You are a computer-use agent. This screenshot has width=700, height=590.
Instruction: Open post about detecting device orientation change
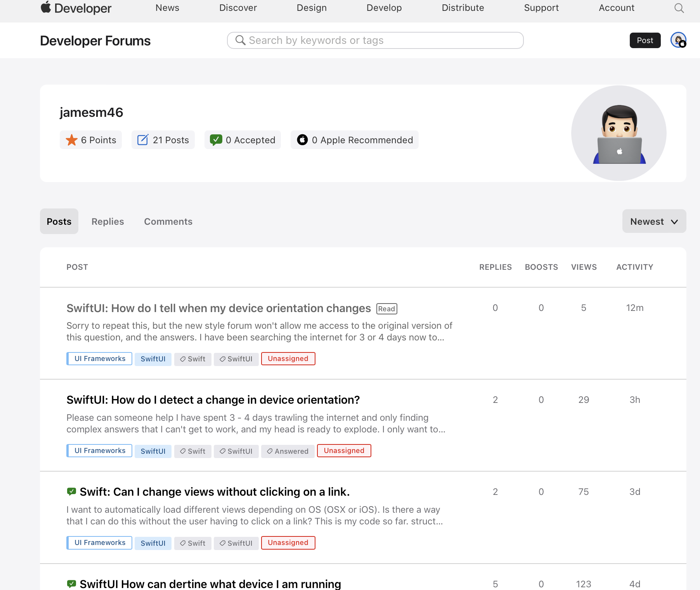point(213,400)
